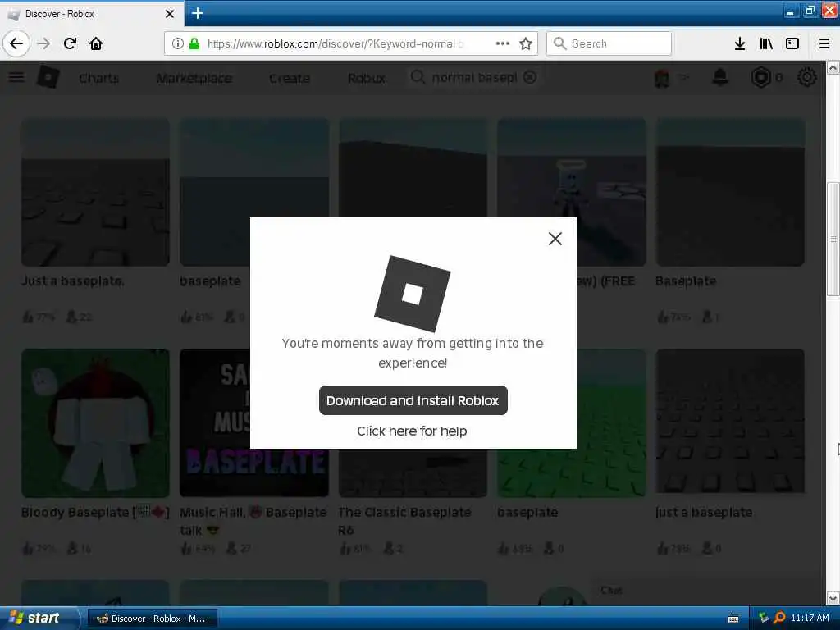Show site information icon in address bar

pos(177,43)
